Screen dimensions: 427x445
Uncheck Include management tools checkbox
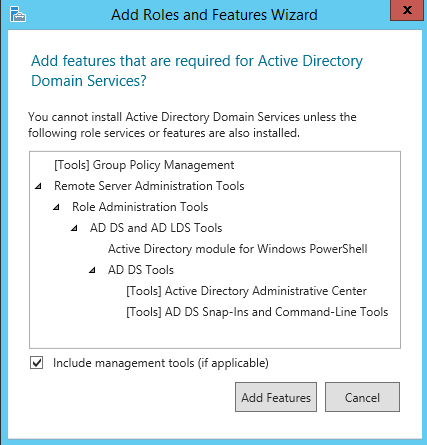pos(36,363)
